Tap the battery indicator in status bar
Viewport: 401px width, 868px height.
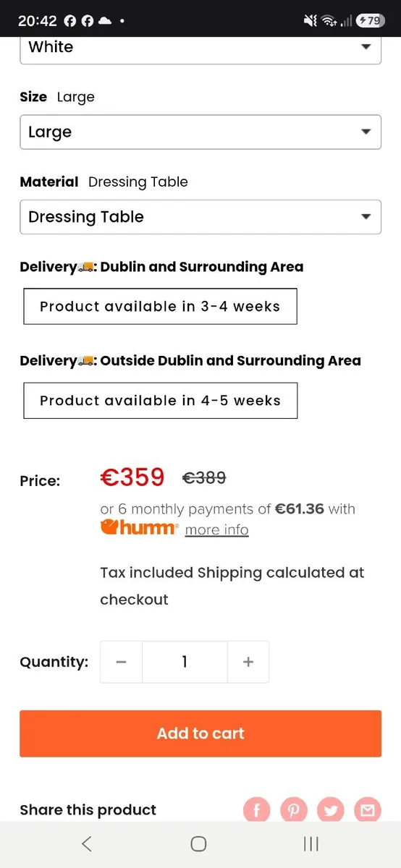tap(371, 21)
